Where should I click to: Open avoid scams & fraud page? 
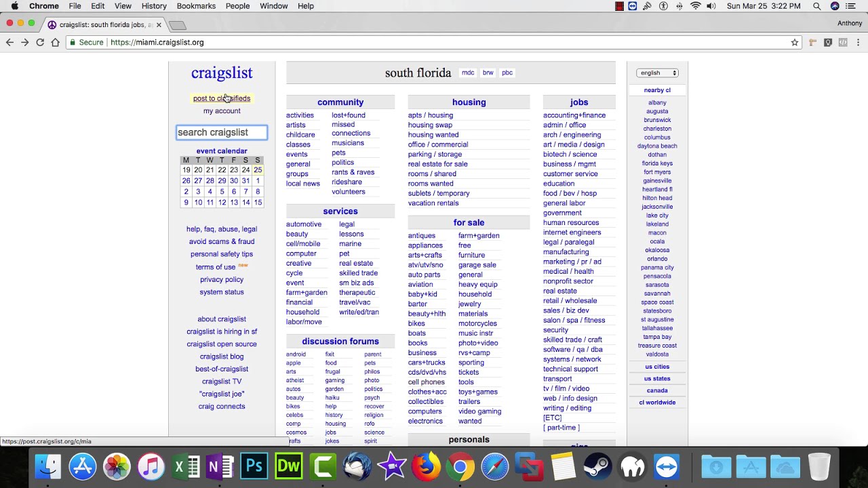coord(222,242)
